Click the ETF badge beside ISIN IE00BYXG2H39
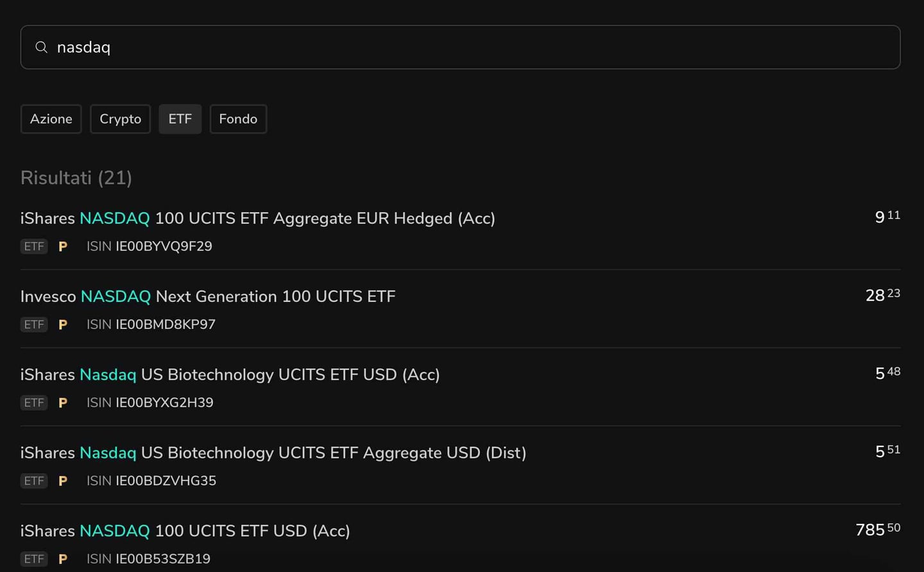924x572 pixels. [34, 403]
